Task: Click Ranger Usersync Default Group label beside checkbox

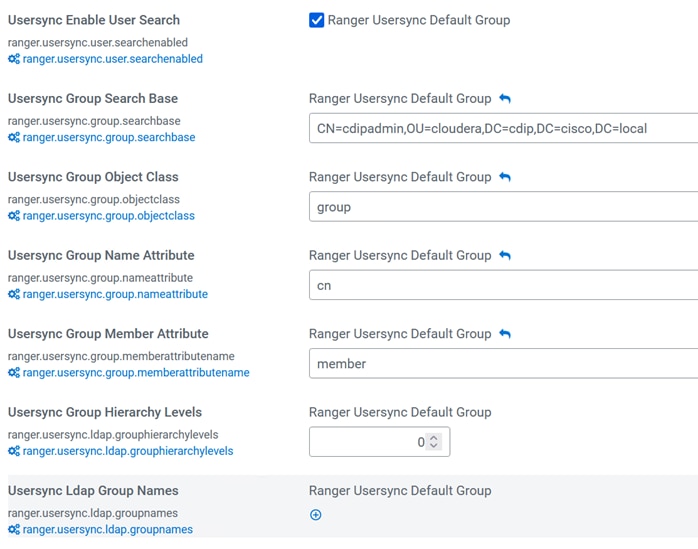Action: pyautogui.click(x=419, y=20)
